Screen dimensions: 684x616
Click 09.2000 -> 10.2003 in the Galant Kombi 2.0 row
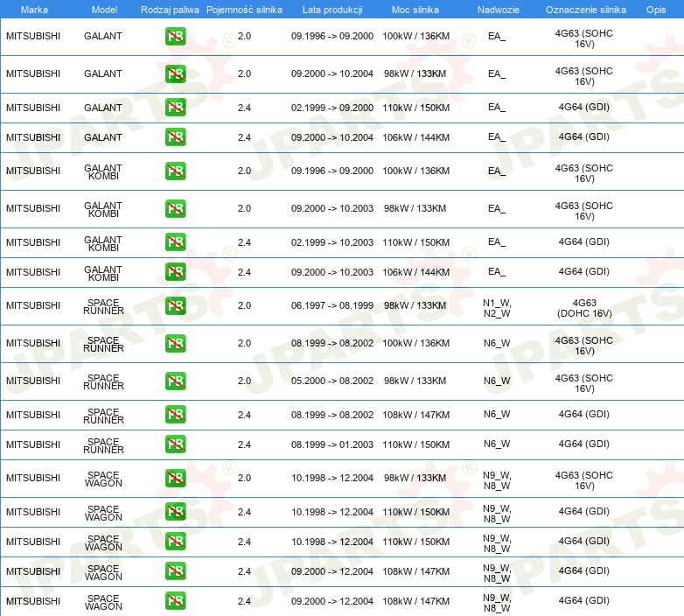click(332, 208)
